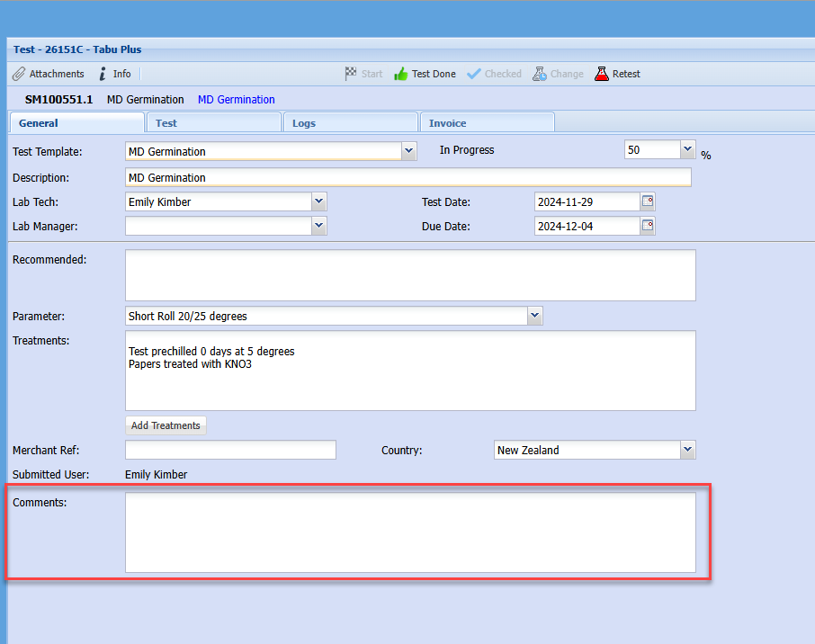The image size is (815, 644).
Task: Open the Info icon in toolbar
Action: [x=103, y=74]
